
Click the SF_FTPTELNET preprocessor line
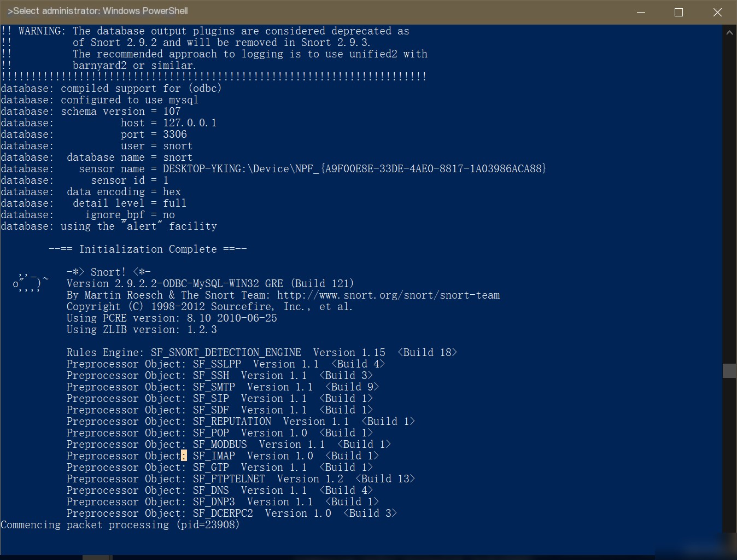pyautogui.click(x=241, y=479)
